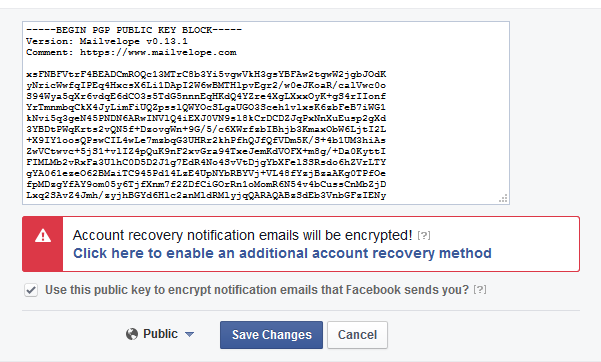Place cursor on BEGIN PGP PUBLIC KEY BLOCK line

(x=134, y=30)
